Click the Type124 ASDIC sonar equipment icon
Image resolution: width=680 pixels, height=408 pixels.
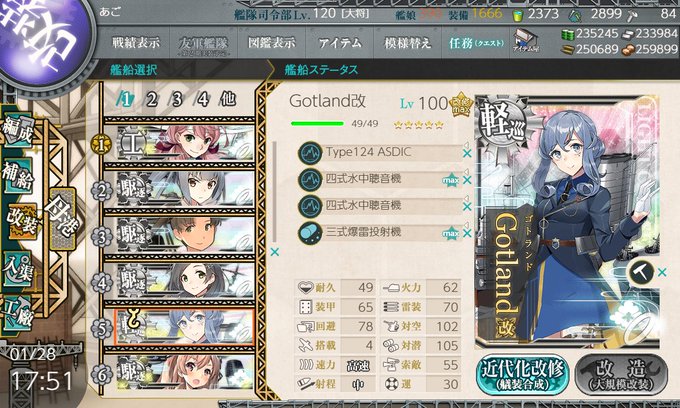tap(310, 153)
